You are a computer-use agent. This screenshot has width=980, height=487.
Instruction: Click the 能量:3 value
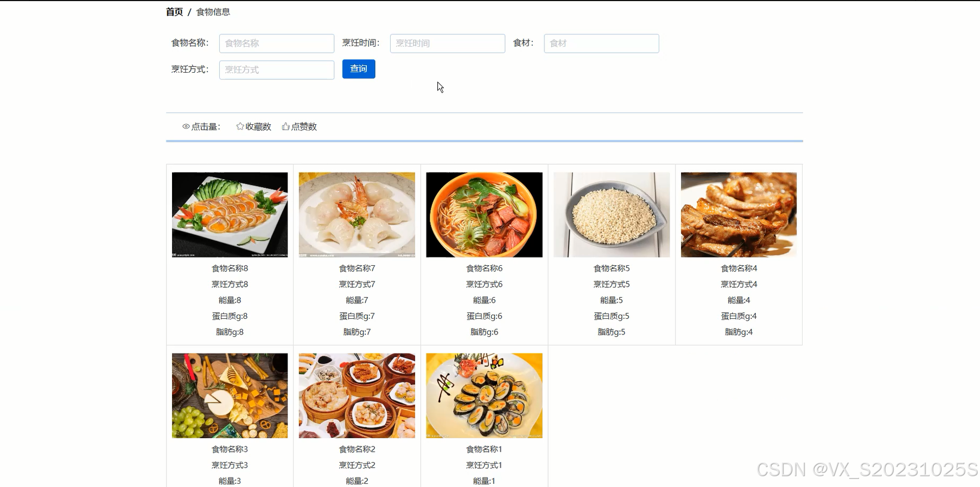tap(230, 481)
